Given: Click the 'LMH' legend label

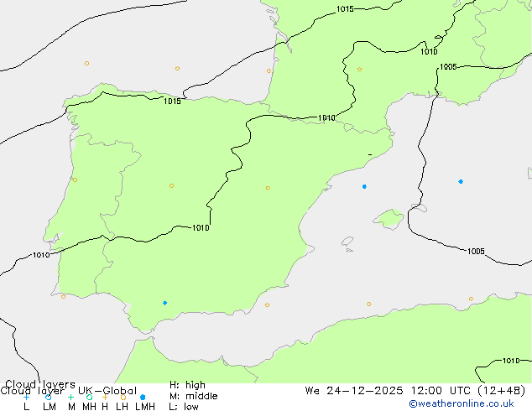Looking at the screenshot, I should pos(145,407).
